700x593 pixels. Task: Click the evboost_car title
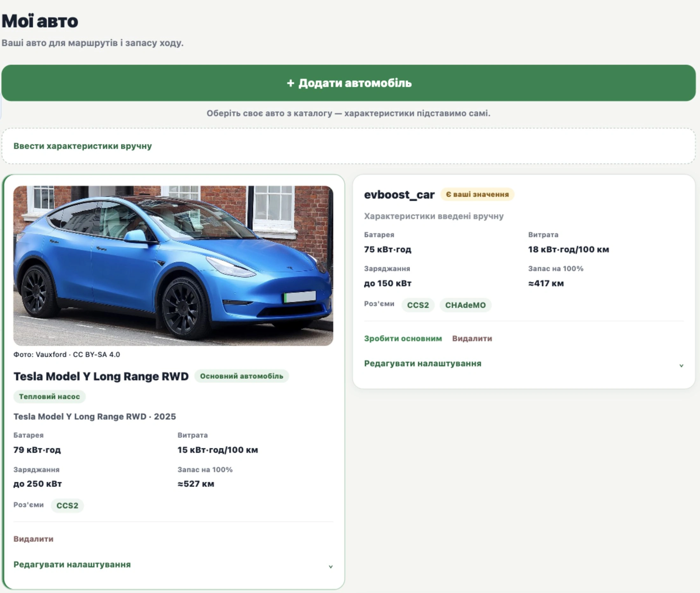click(399, 194)
